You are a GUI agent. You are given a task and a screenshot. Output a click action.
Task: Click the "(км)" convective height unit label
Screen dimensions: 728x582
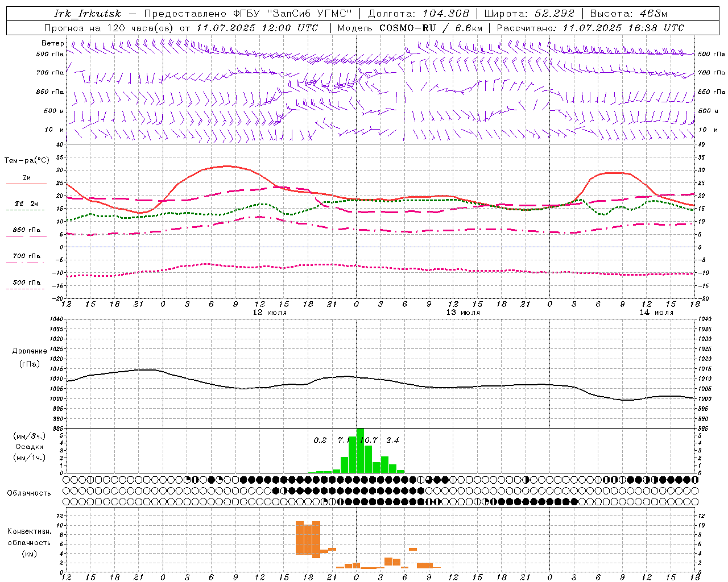[x=30, y=554]
